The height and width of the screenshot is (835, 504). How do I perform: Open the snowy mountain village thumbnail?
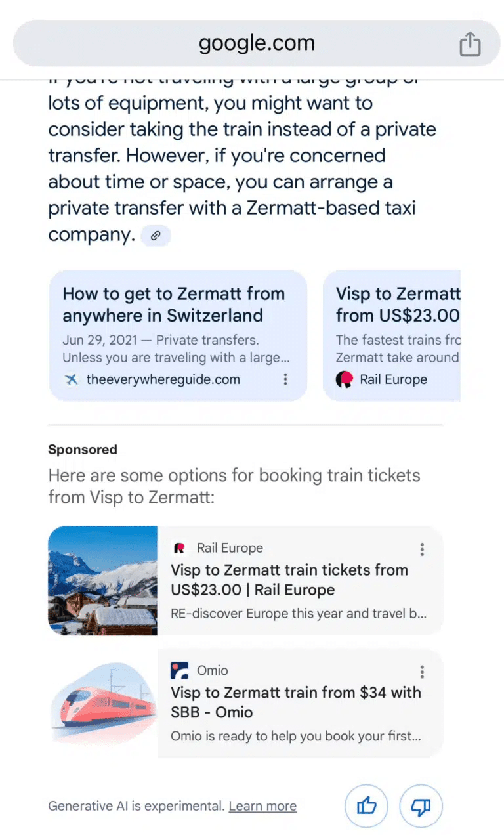103,581
